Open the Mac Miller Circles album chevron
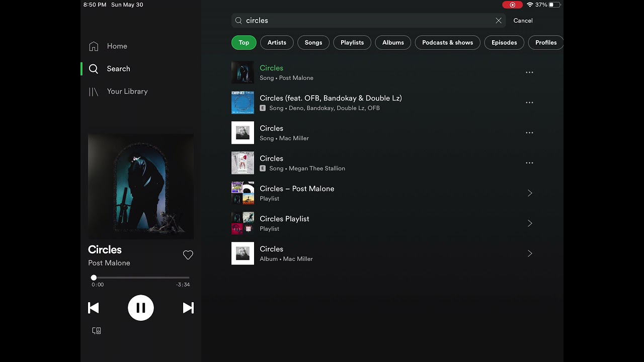Image resolution: width=644 pixels, height=362 pixels. coord(530,253)
